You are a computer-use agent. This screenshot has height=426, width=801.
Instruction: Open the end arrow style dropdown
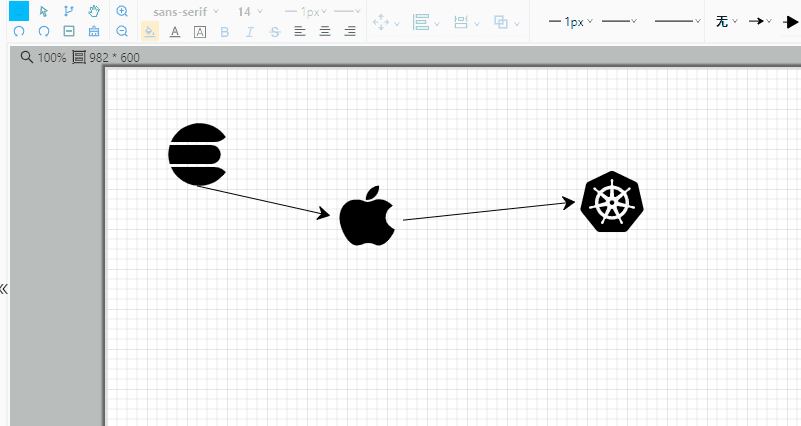tap(760, 21)
